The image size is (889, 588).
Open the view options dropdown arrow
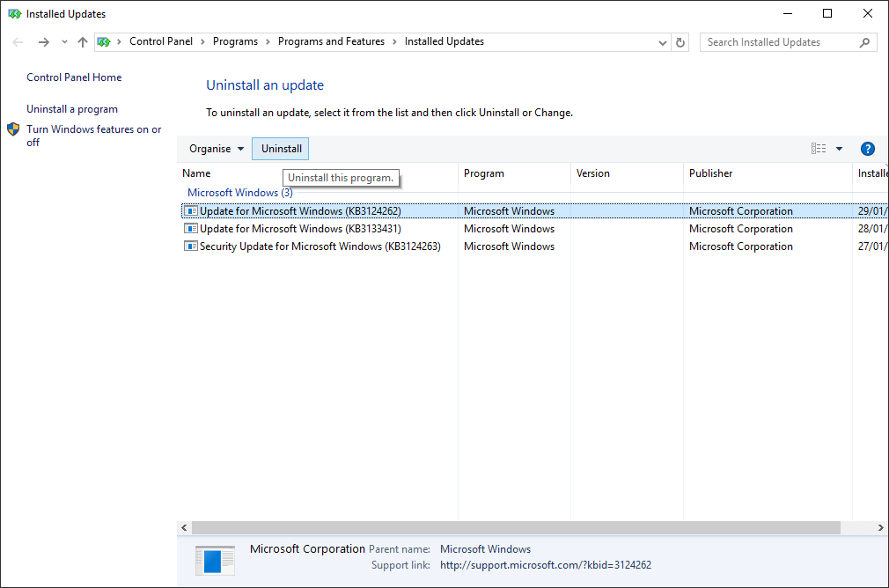point(839,149)
